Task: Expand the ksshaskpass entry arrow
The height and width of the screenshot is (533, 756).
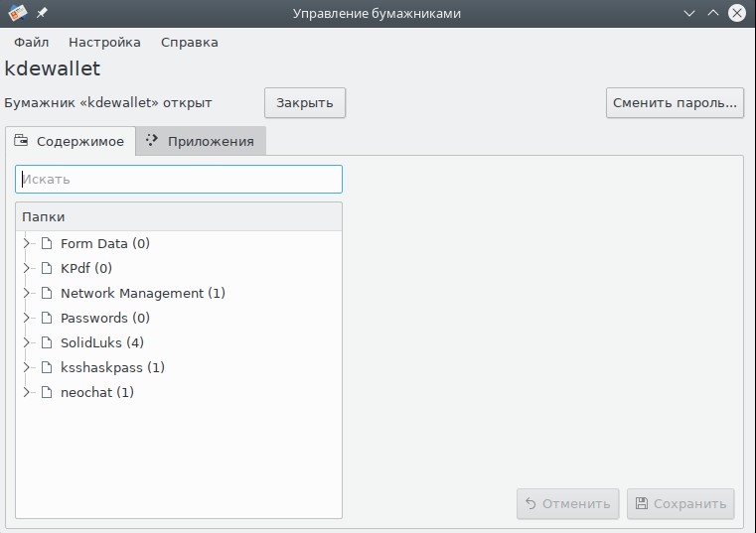Action: tap(27, 367)
